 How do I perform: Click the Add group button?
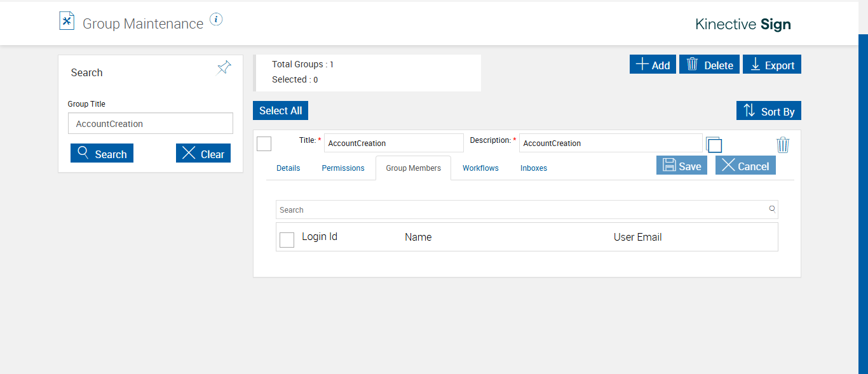coord(653,64)
